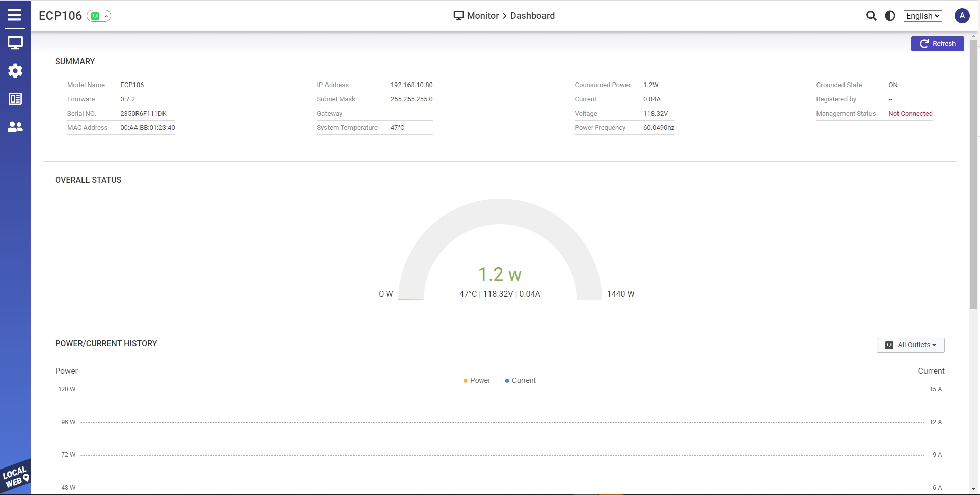Click the Dashboard breadcrumb item

tap(532, 16)
